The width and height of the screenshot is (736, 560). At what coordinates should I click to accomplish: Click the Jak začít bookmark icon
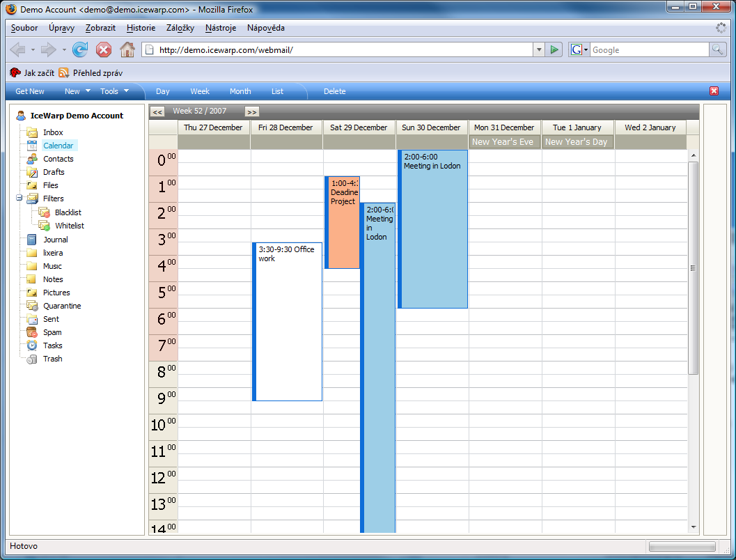click(15, 72)
